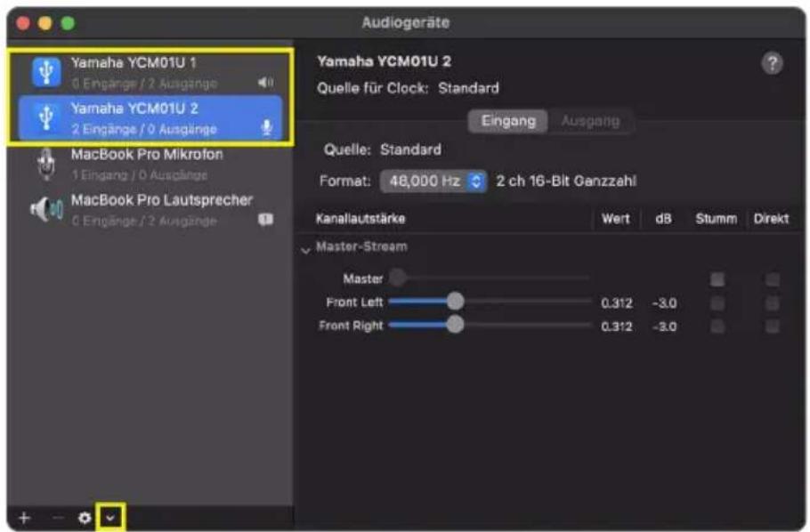Toggle Stumm checkbox for Master
Screen dimensions: 810x532
(717, 279)
